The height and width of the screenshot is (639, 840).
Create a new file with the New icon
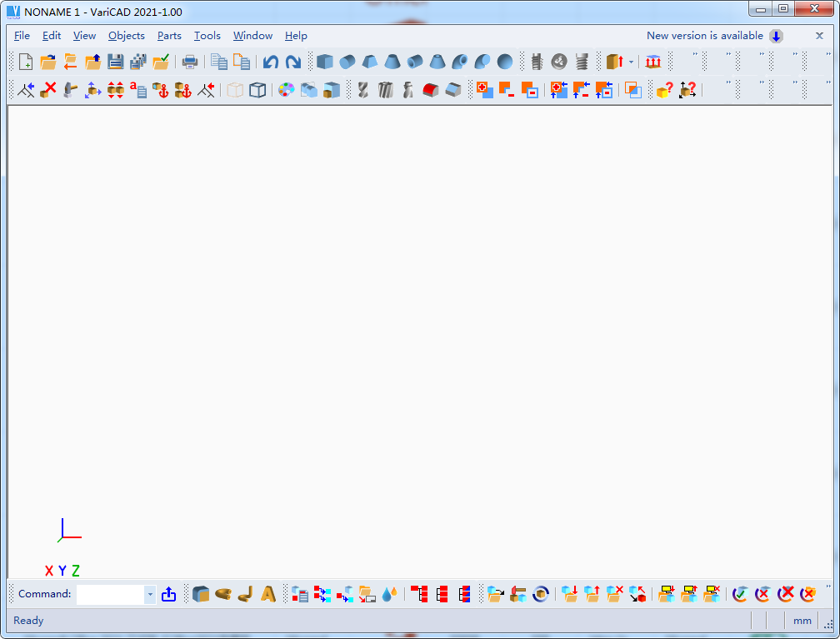(x=26, y=62)
